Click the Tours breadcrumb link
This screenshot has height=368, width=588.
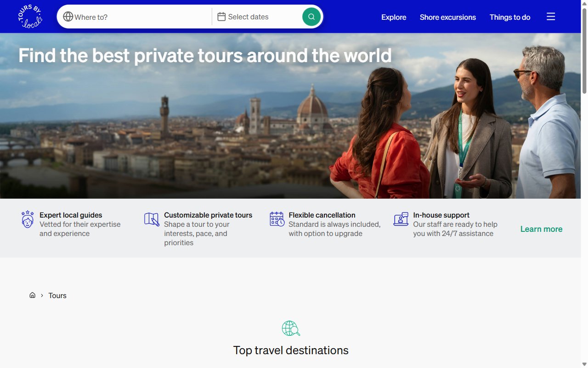point(57,295)
